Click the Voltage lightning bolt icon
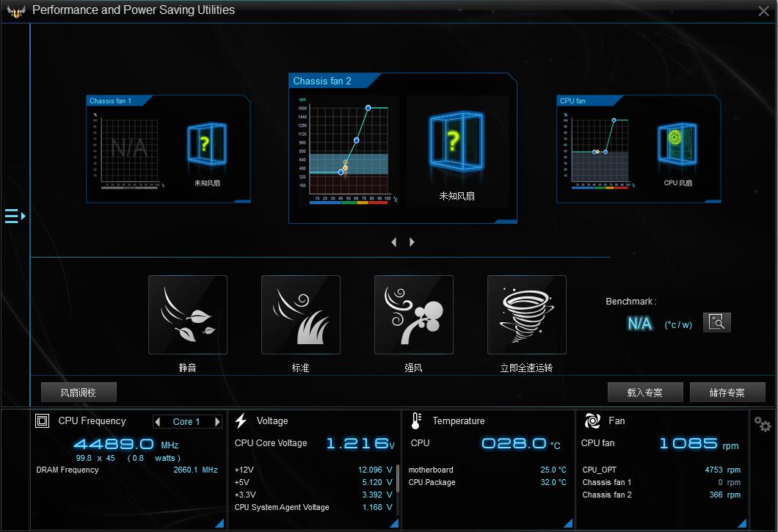Image resolution: width=778 pixels, height=532 pixels. point(241,421)
